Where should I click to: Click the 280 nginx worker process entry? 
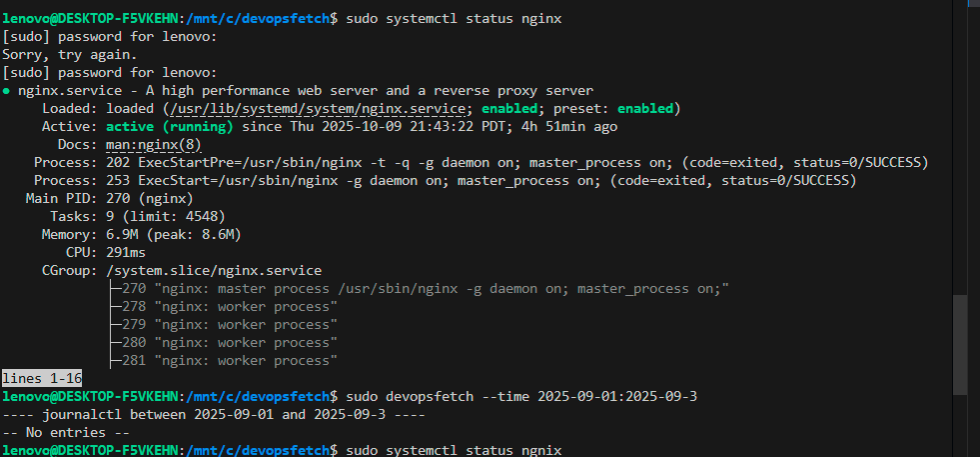pyautogui.click(x=230, y=342)
